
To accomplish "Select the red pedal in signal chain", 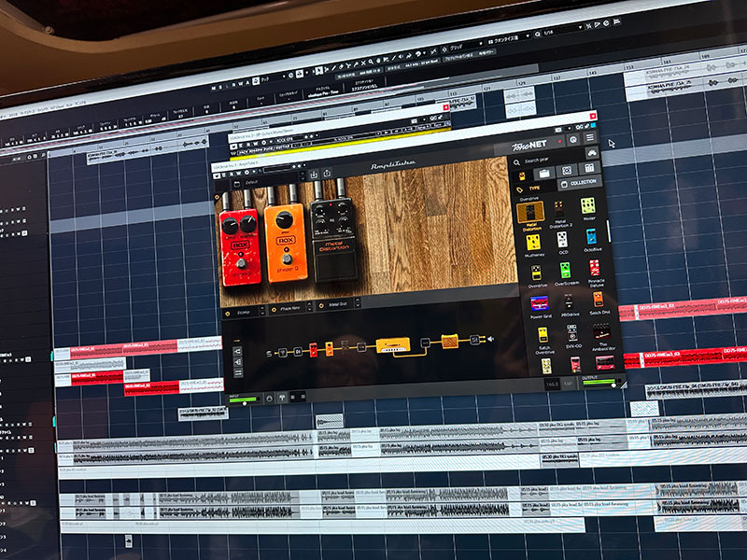I will point(313,350).
